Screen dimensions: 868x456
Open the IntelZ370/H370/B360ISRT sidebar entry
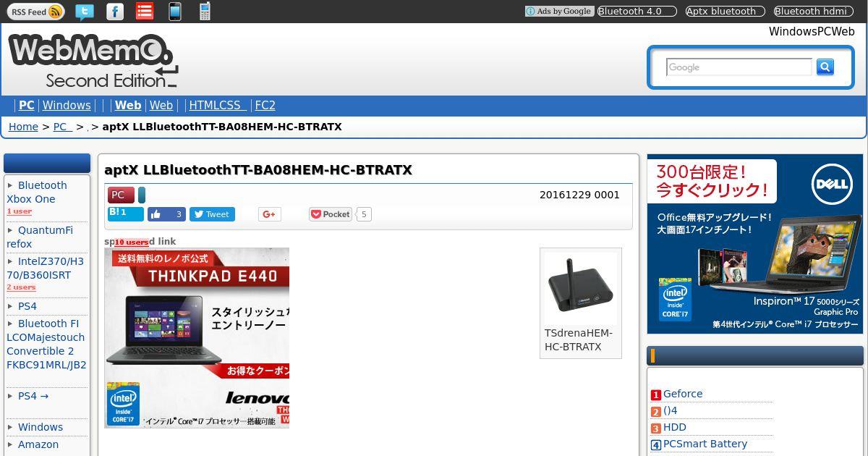[45, 269]
